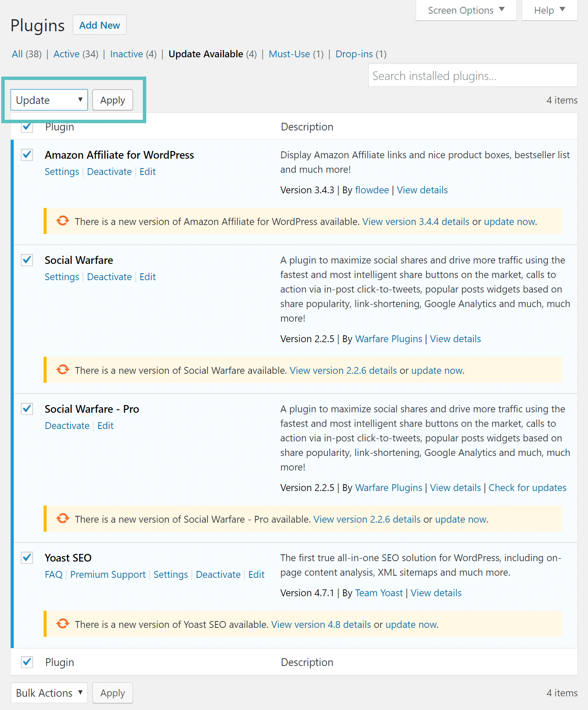Deactivate the Social Warfare plugin

[x=109, y=277]
